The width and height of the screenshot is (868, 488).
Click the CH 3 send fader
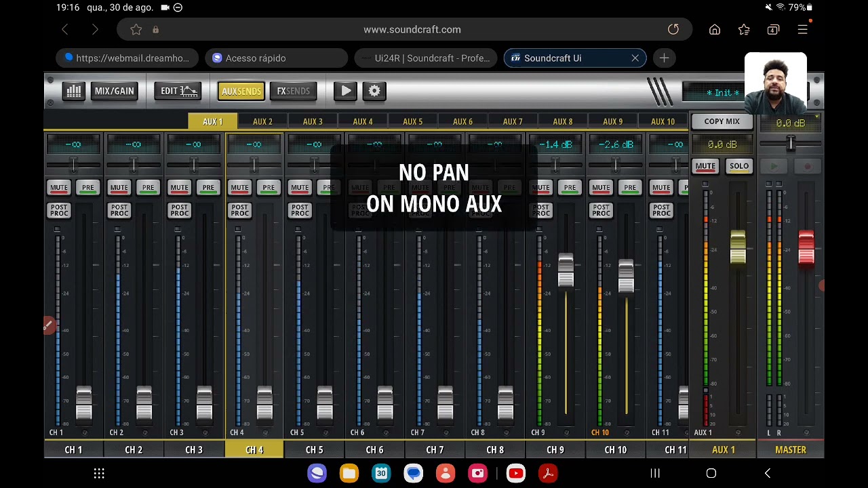[204, 403]
